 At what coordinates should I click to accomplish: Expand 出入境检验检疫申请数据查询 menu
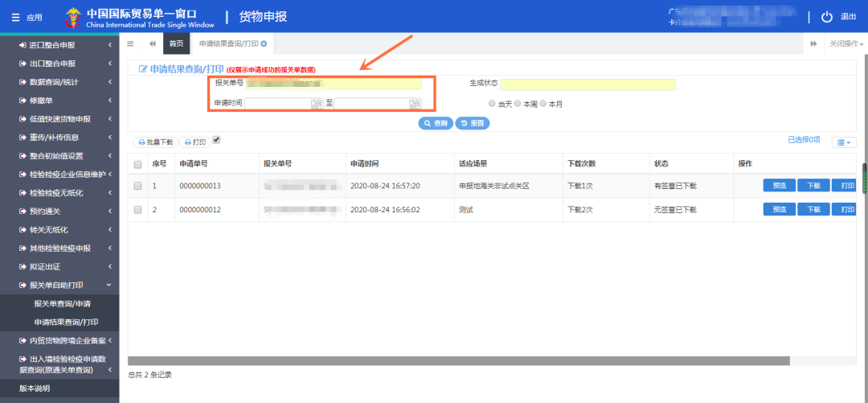(x=59, y=364)
